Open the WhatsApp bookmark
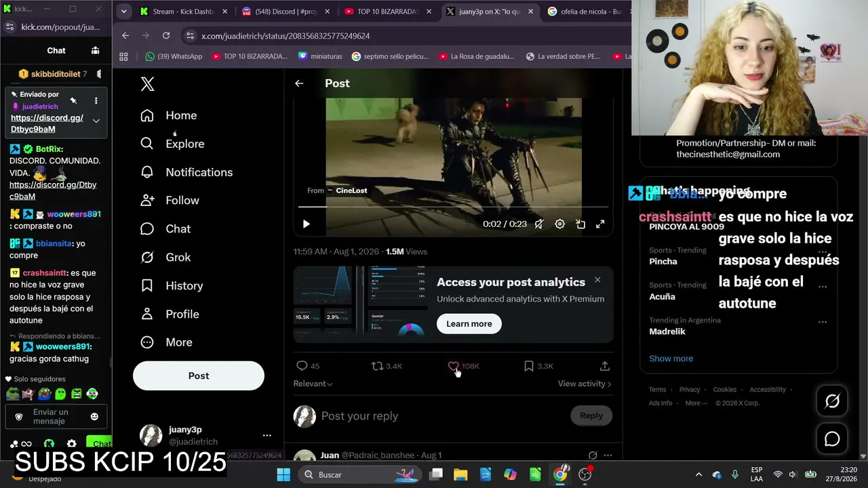 click(x=174, y=56)
